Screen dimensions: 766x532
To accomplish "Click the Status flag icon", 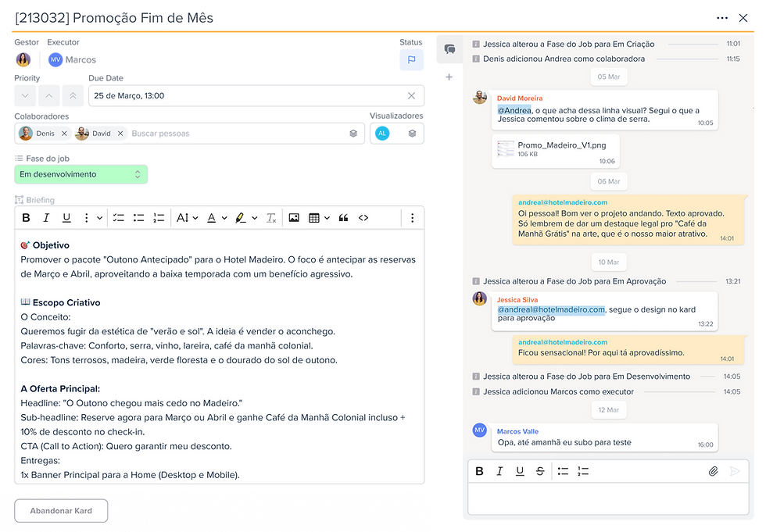I will pos(411,59).
